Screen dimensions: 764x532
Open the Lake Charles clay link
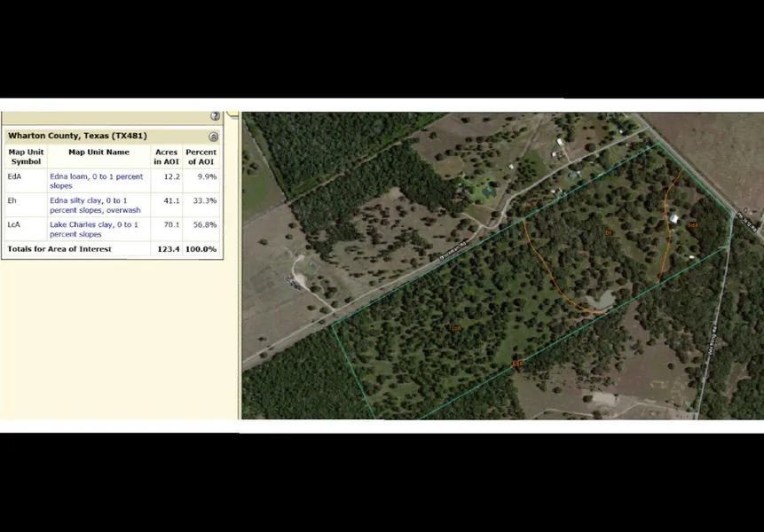(x=94, y=230)
